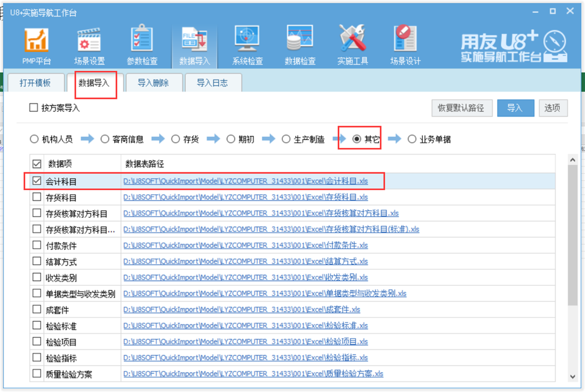Toggle the 数据项 header select-all checkbox

[x=37, y=163]
